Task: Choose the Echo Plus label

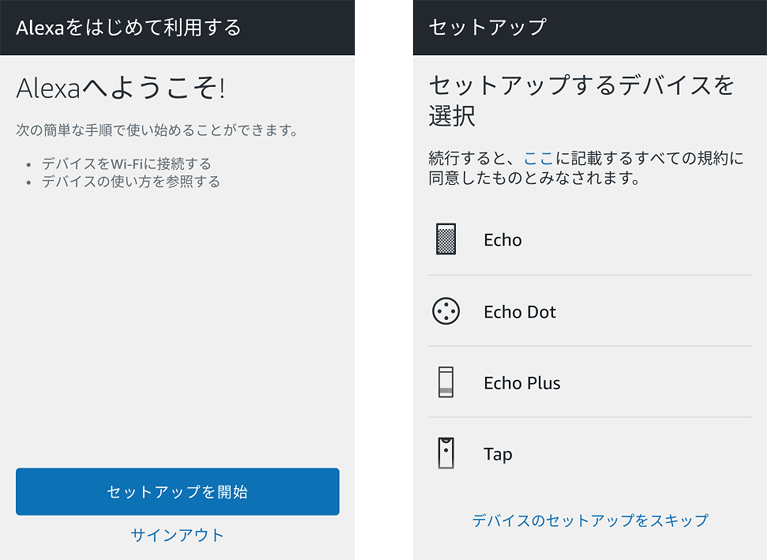Action: coord(522,383)
